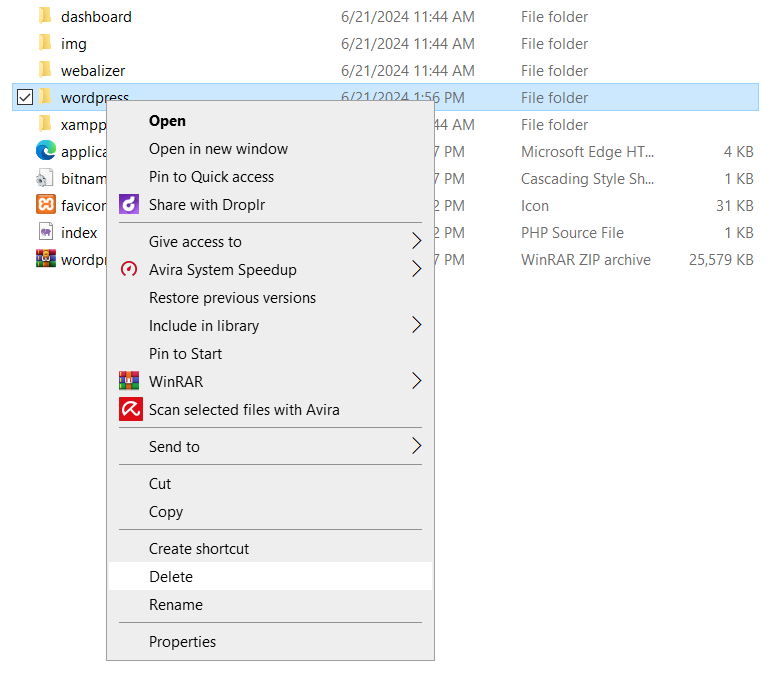
Task: Expand the Avira System Speedup submenu arrow
Action: point(416,269)
